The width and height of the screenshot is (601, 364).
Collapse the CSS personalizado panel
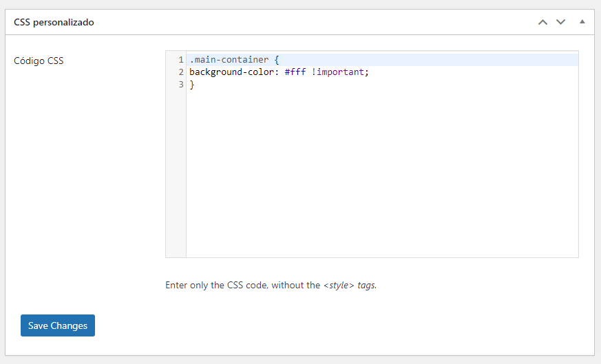(x=582, y=22)
